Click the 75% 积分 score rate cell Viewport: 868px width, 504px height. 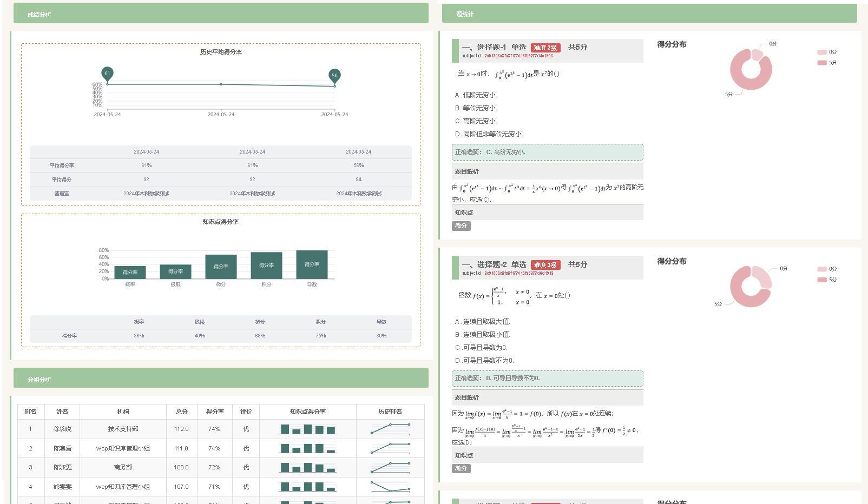pyautogui.click(x=321, y=336)
